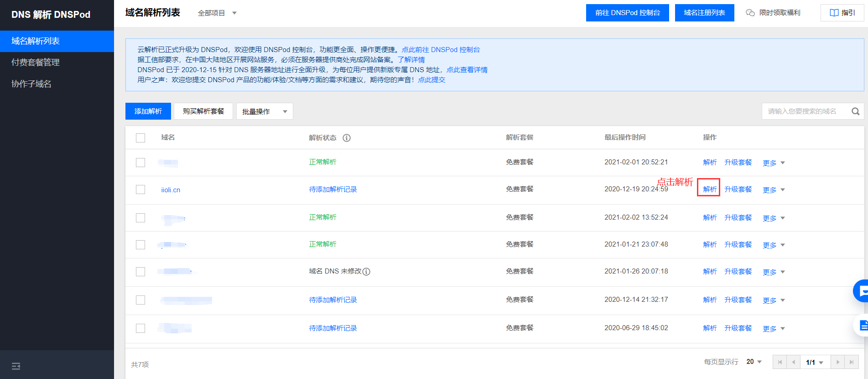Click the 添加解析 button
This screenshot has height=379, width=868.
pos(148,111)
